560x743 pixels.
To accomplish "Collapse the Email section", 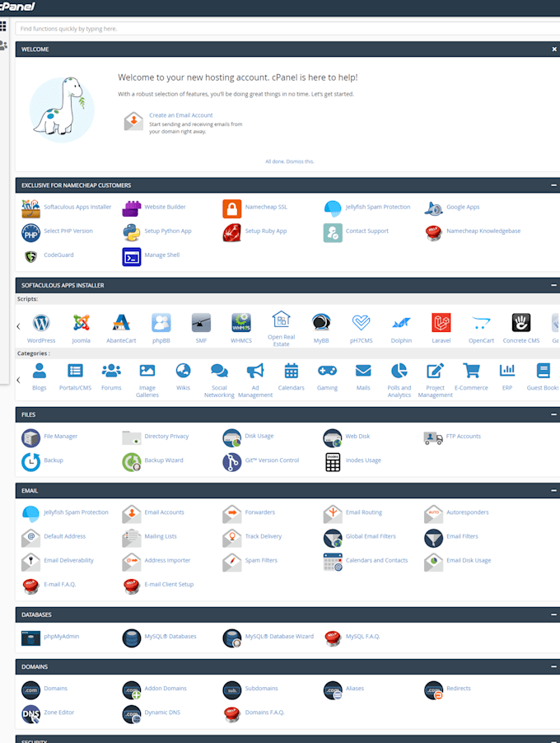I will [x=553, y=490].
